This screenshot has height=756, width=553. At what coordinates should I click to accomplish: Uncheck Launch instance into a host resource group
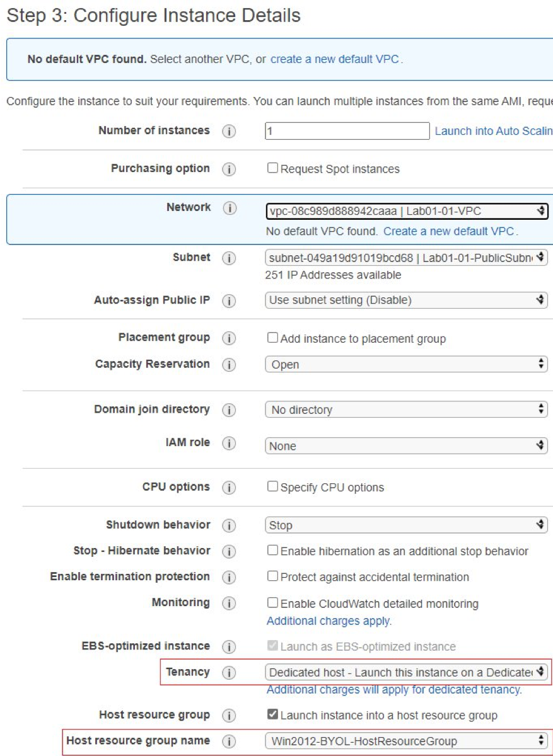pos(272,714)
